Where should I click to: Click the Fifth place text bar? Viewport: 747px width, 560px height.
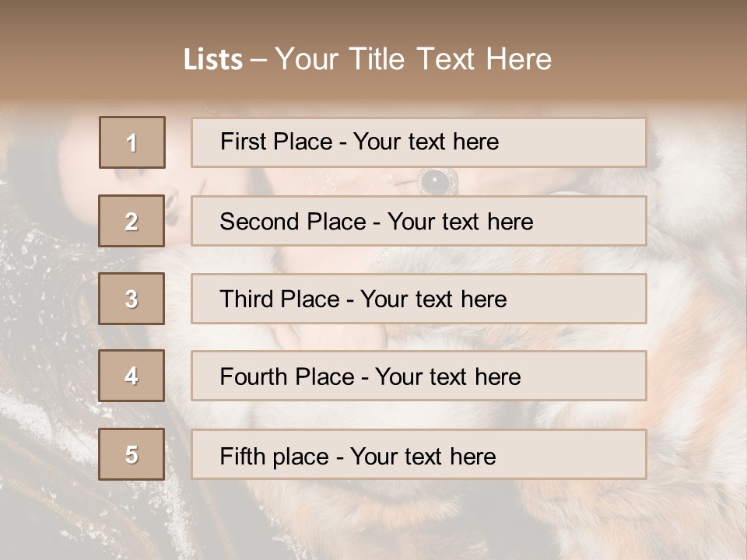pos(419,454)
